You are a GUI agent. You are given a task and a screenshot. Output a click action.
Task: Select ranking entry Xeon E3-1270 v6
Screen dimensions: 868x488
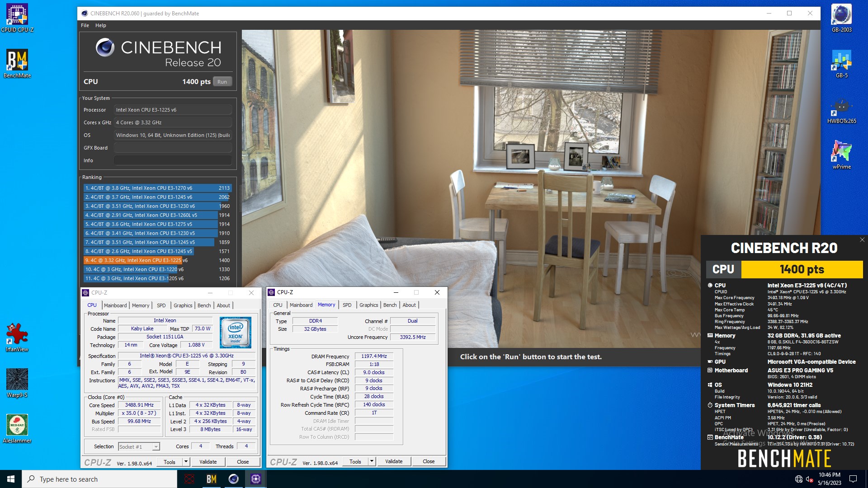pos(157,188)
